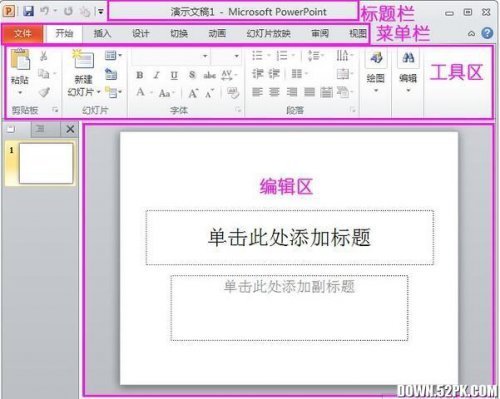Toggle Justify text alignment
The image size is (500, 399).
pyautogui.click(x=309, y=92)
